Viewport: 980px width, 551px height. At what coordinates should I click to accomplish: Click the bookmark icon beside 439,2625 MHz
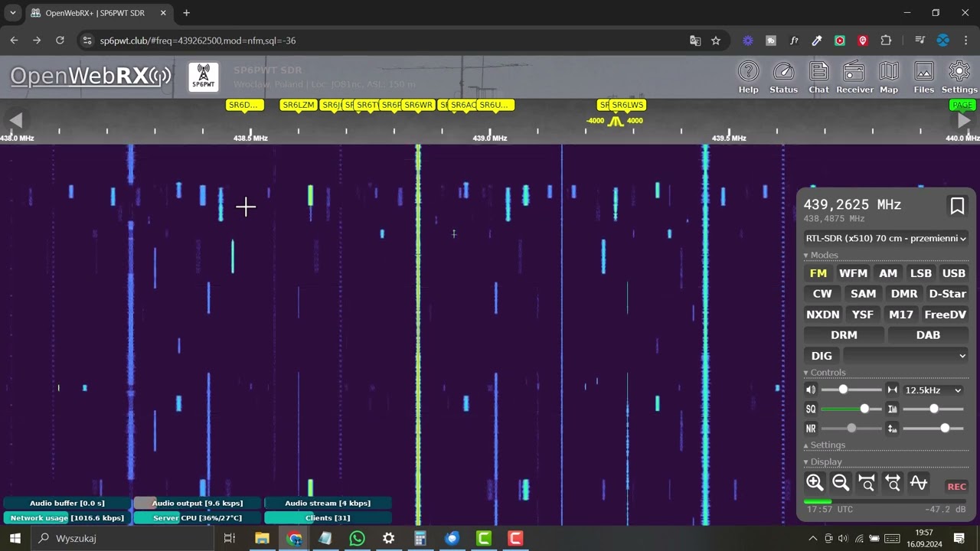[957, 205]
